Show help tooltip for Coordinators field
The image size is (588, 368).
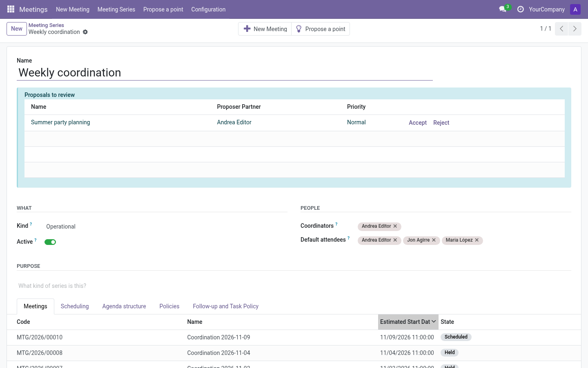pos(336,224)
